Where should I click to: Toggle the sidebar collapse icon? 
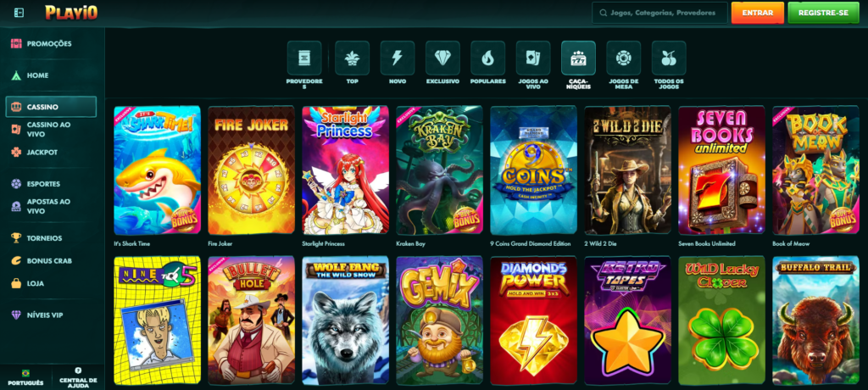click(x=19, y=13)
